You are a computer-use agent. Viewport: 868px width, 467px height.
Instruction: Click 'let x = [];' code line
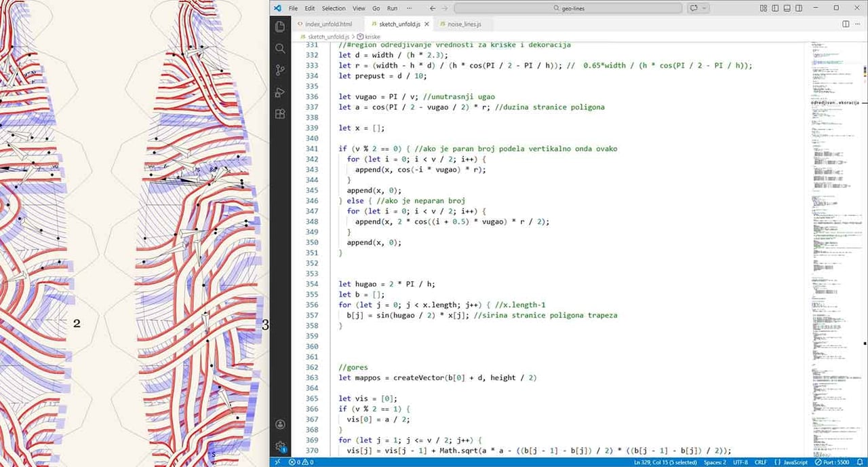(361, 128)
